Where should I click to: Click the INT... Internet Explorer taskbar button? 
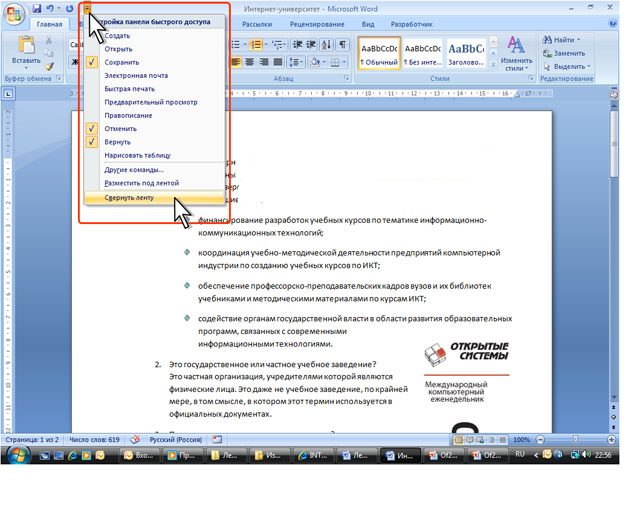(x=312, y=455)
